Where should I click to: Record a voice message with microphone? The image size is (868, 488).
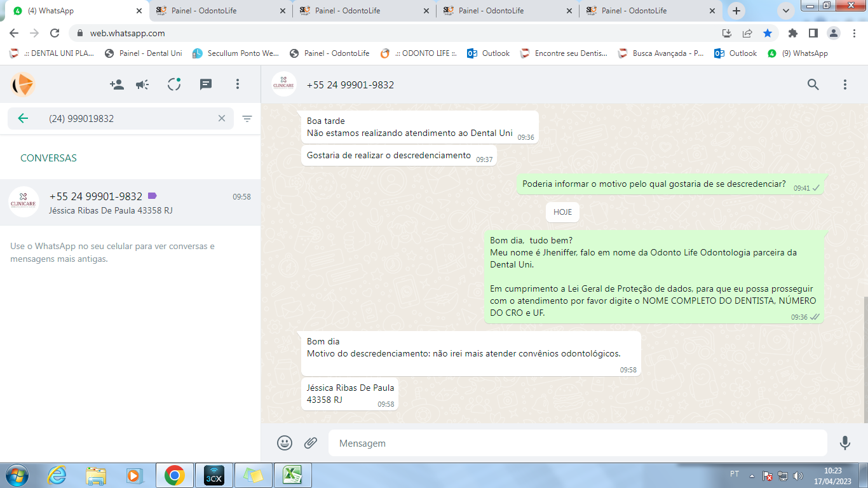pyautogui.click(x=845, y=443)
